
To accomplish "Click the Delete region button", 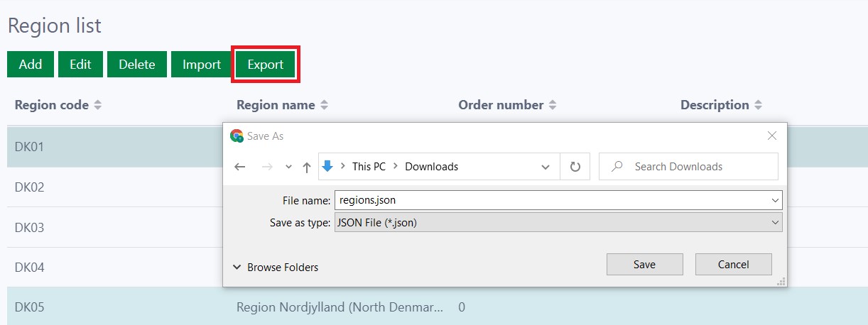I will [136, 65].
